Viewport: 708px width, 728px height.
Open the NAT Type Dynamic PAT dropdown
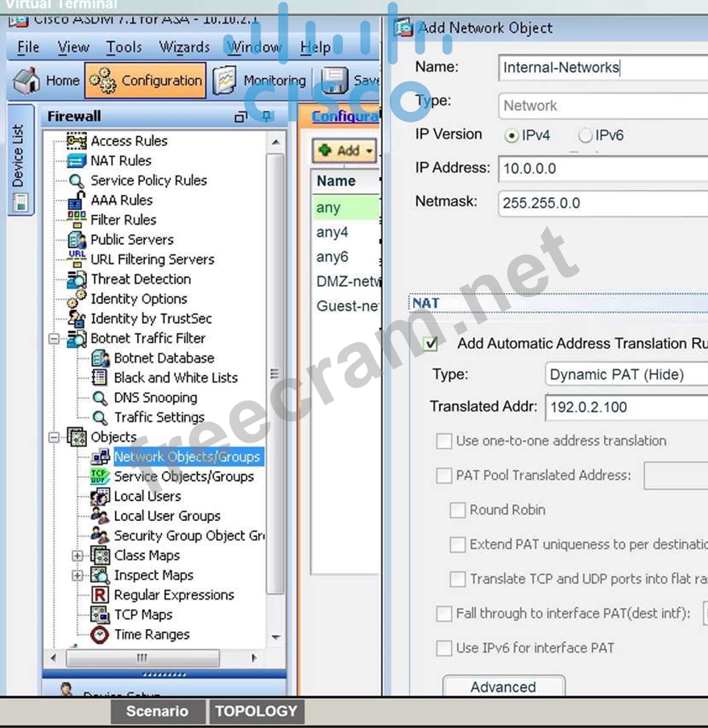(626, 374)
